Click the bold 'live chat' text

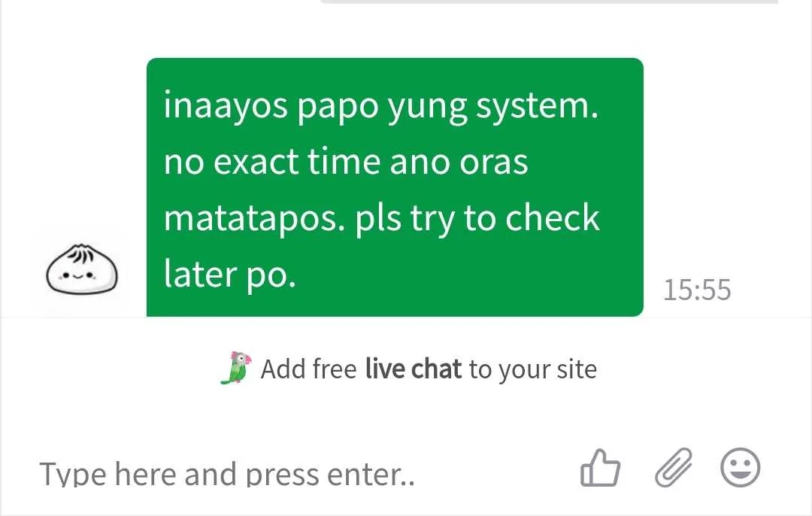coord(413,369)
